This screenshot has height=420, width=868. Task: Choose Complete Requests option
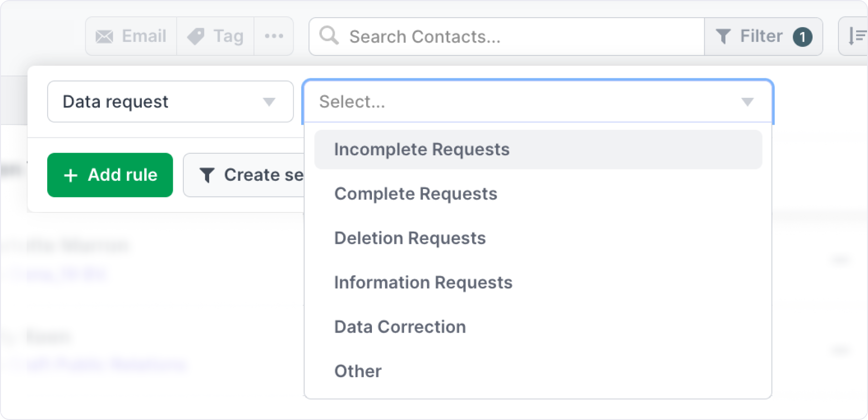[416, 194]
